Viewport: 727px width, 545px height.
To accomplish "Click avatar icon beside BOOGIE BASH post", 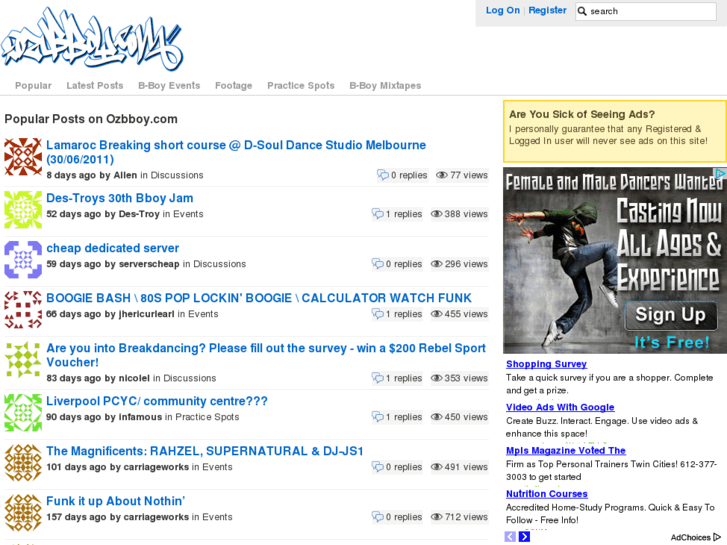I will click(23, 310).
